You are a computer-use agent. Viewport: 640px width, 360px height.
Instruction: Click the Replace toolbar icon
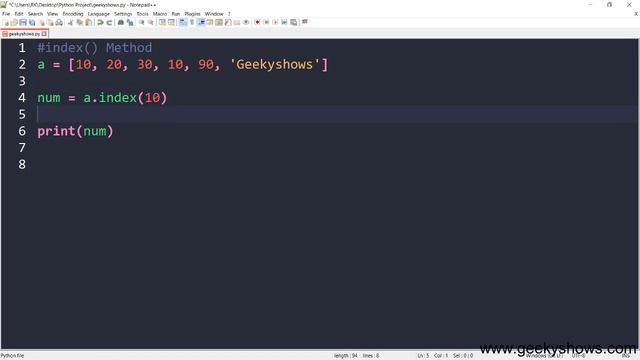point(130,22)
